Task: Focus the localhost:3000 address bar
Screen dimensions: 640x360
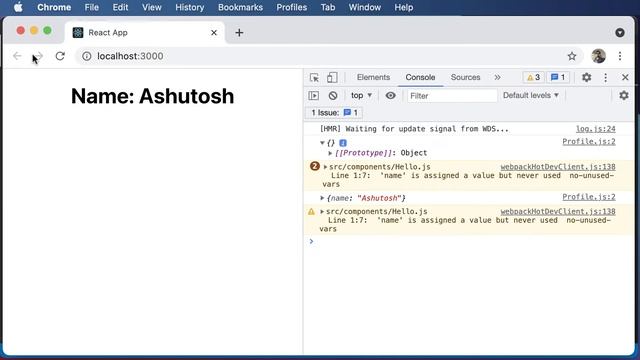Action: tap(329, 56)
